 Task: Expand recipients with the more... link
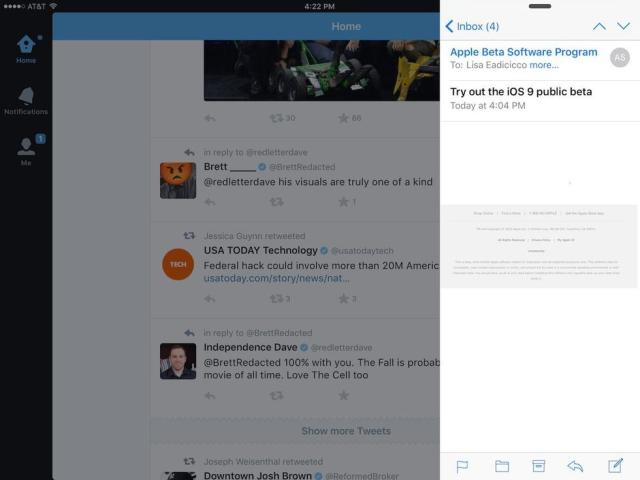click(544, 65)
